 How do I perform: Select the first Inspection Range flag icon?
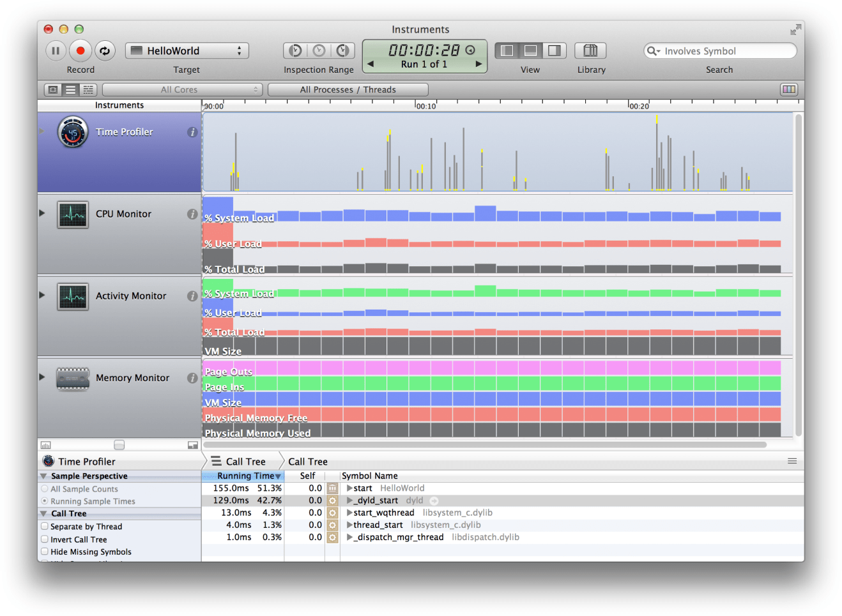tap(294, 50)
